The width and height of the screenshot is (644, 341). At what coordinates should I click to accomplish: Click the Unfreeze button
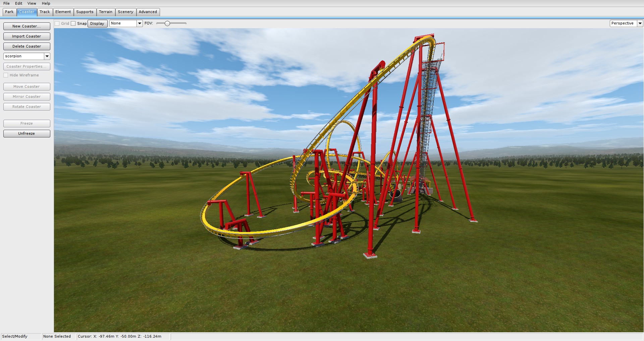click(x=26, y=133)
